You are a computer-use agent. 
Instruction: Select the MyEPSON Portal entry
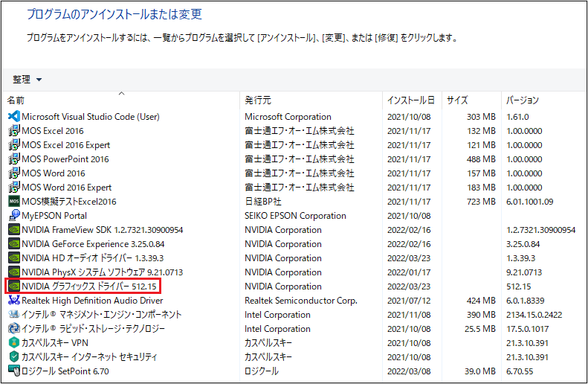54,216
